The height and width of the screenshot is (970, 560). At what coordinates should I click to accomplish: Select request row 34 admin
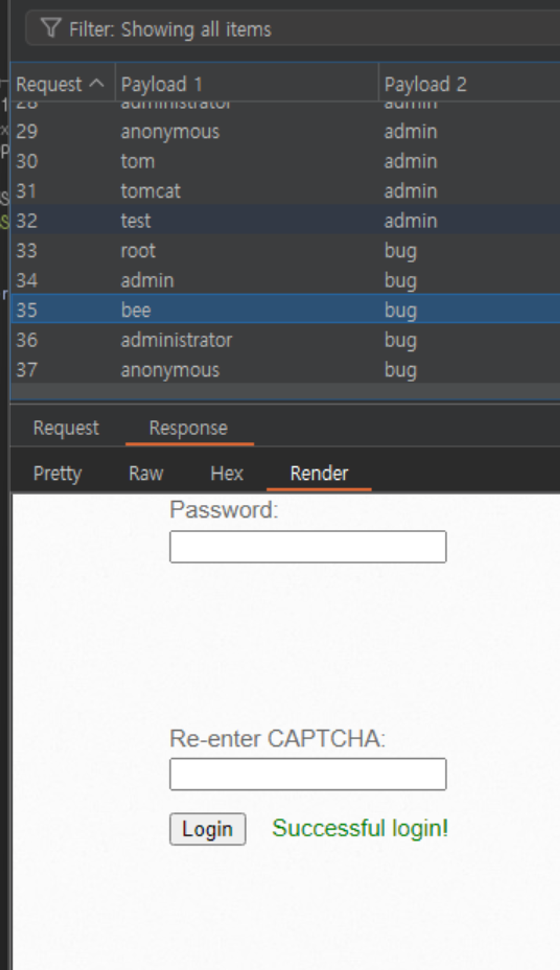(285, 280)
